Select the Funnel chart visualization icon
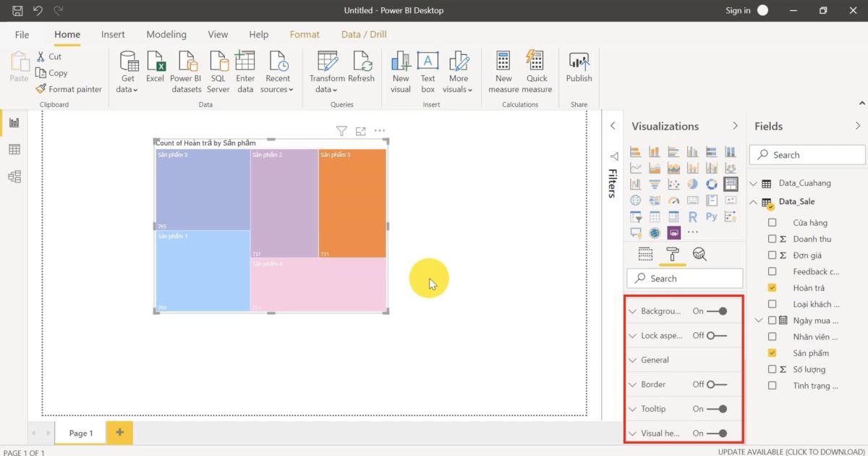Screen dimensions: 868x456 [x=654, y=185]
